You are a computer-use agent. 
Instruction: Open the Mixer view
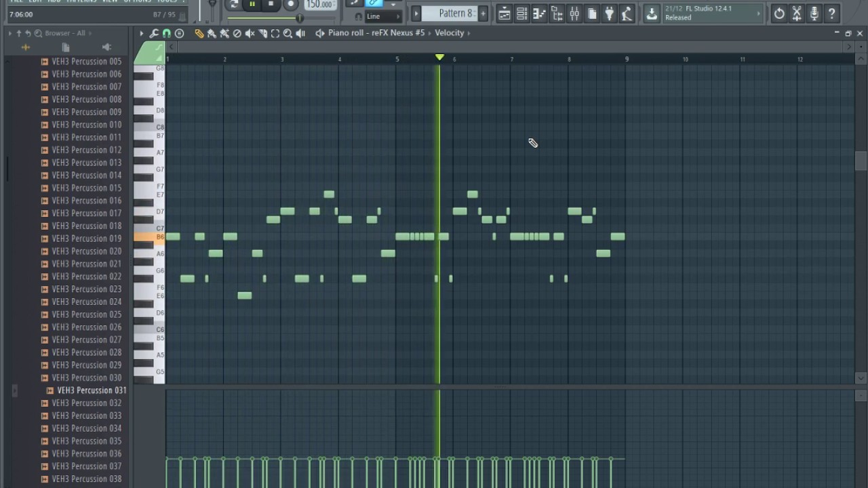pos(574,14)
